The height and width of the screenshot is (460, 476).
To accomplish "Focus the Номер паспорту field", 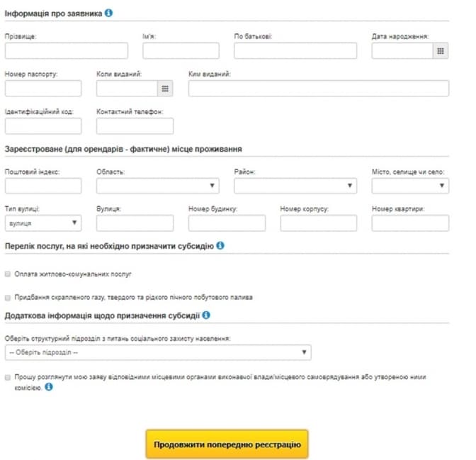I will [43, 88].
